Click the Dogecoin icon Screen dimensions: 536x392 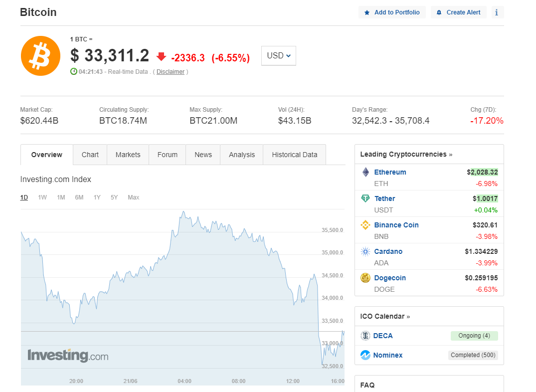pyautogui.click(x=365, y=278)
